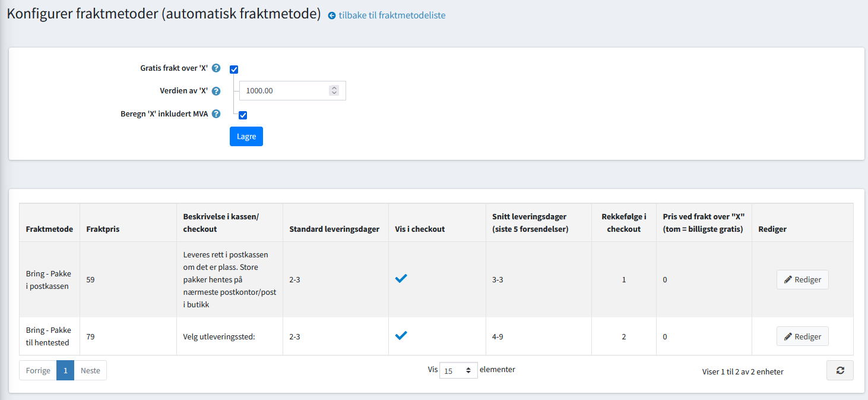Click the Neste pagination button
The image size is (868, 400).
[90, 370]
